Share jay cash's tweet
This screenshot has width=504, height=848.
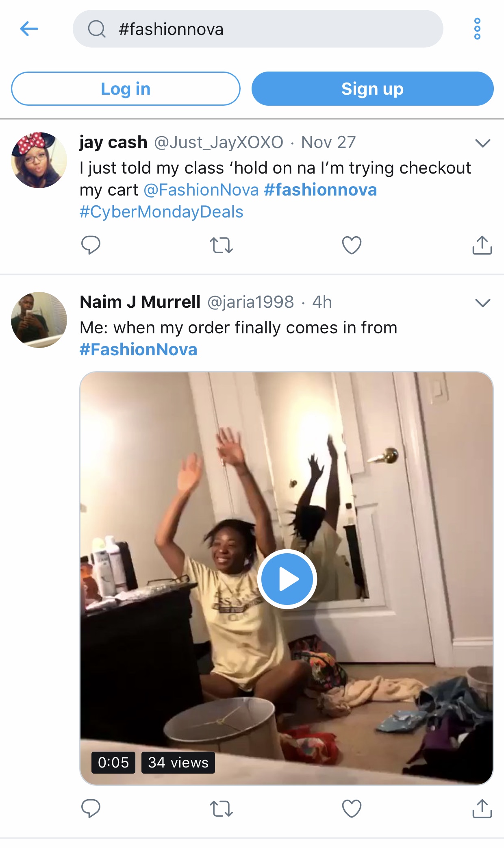482,245
